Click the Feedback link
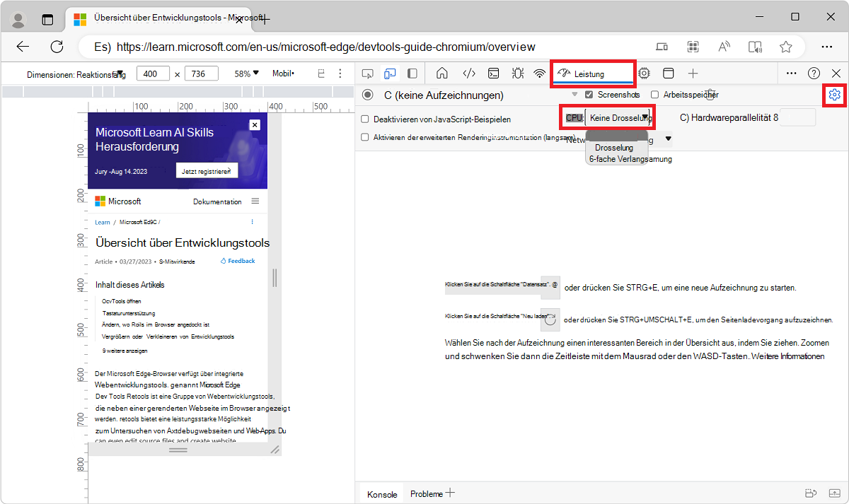The height and width of the screenshot is (504, 849). point(238,260)
